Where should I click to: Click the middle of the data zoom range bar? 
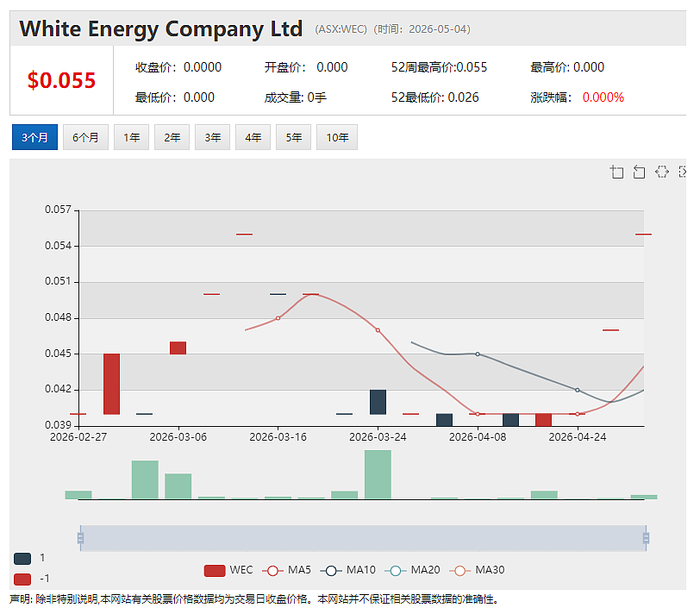click(x=363, y=537)
